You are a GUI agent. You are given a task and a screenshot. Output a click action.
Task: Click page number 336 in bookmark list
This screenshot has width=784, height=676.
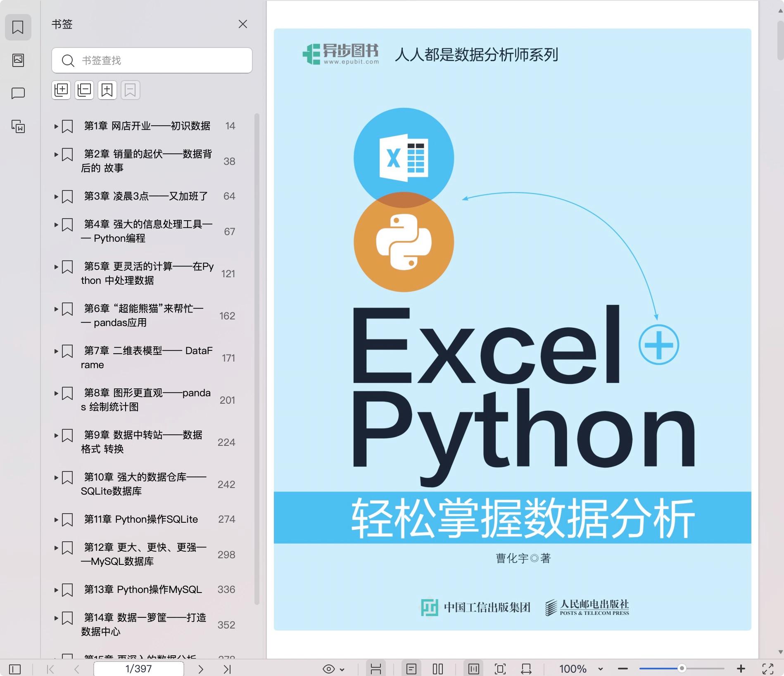(x=226, y=589)
